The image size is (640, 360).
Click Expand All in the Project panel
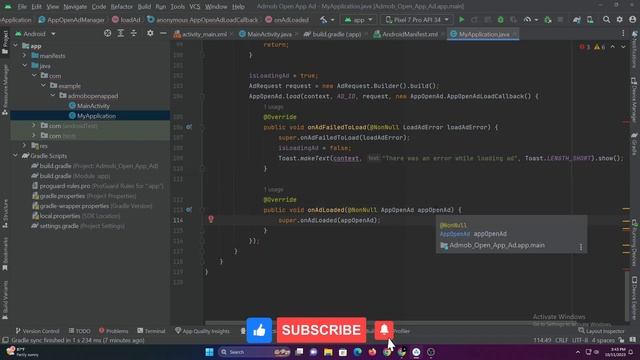[121, 33]
